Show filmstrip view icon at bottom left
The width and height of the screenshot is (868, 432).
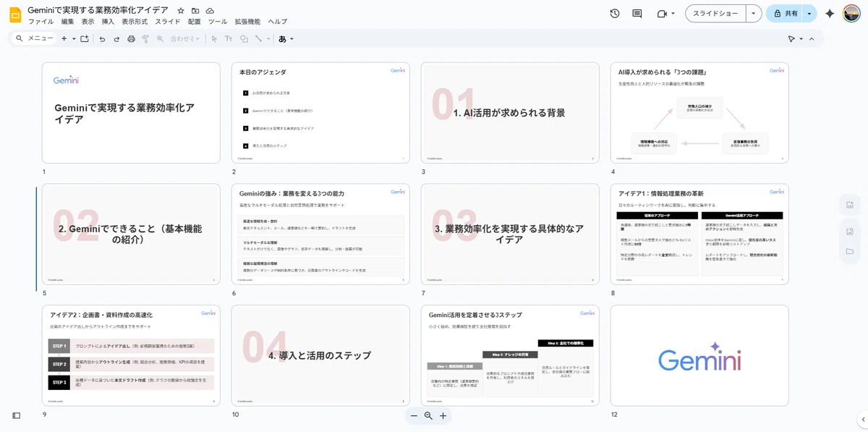17,415
